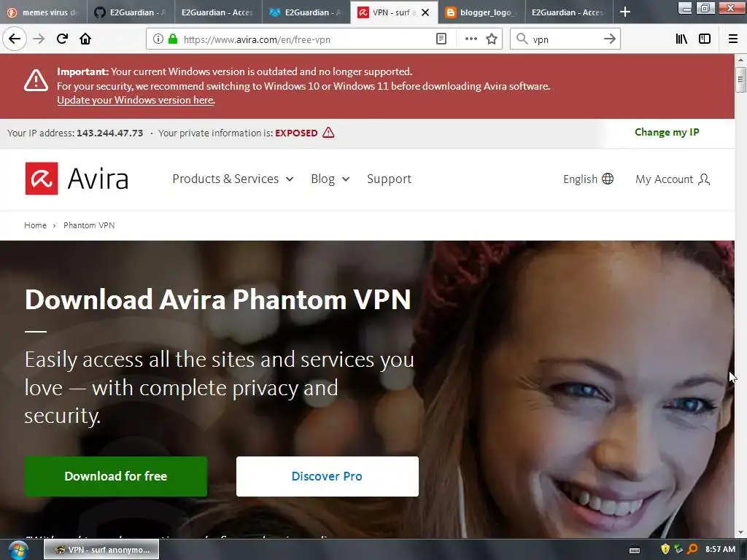Click the vertical scrollbar thumb
The width and height of the screenshot is (747, 560).
point(740,79)
